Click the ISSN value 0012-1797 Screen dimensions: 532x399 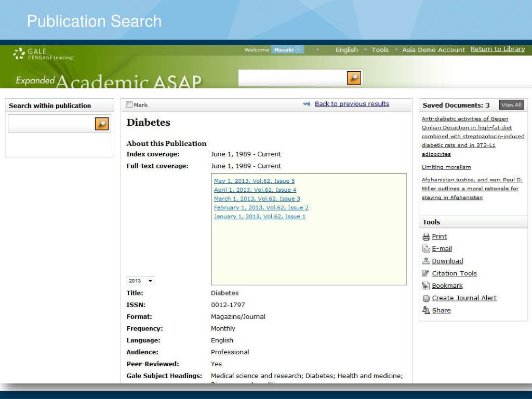coord(228,304)
